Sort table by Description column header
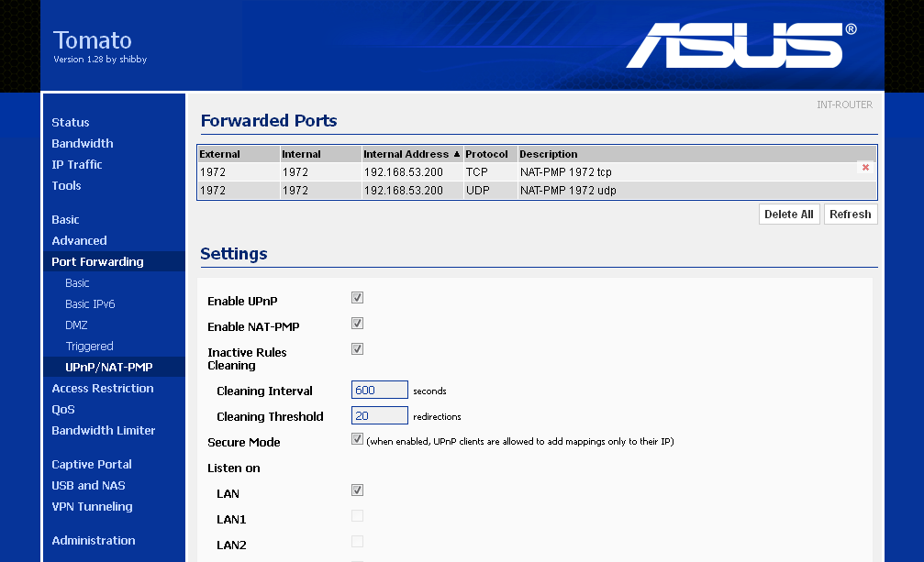The width and height of the screenshot is (924, 562). pos(697,154)
